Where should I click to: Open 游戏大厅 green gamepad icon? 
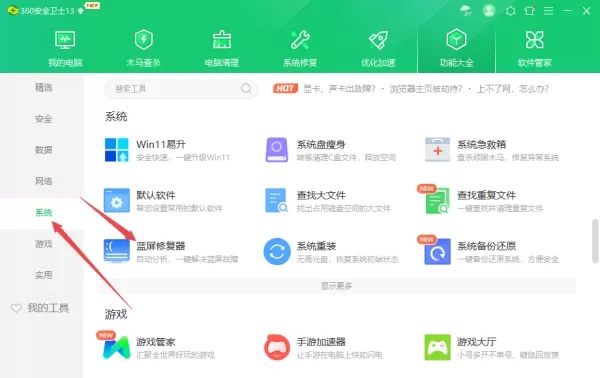(437, 347)
